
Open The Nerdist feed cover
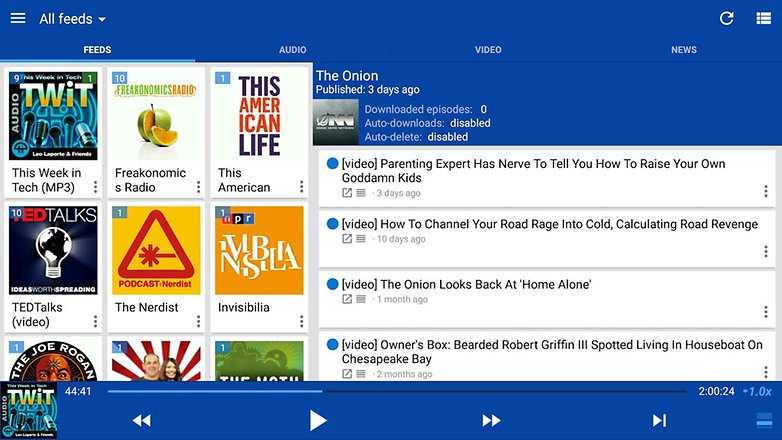[156, 250]
